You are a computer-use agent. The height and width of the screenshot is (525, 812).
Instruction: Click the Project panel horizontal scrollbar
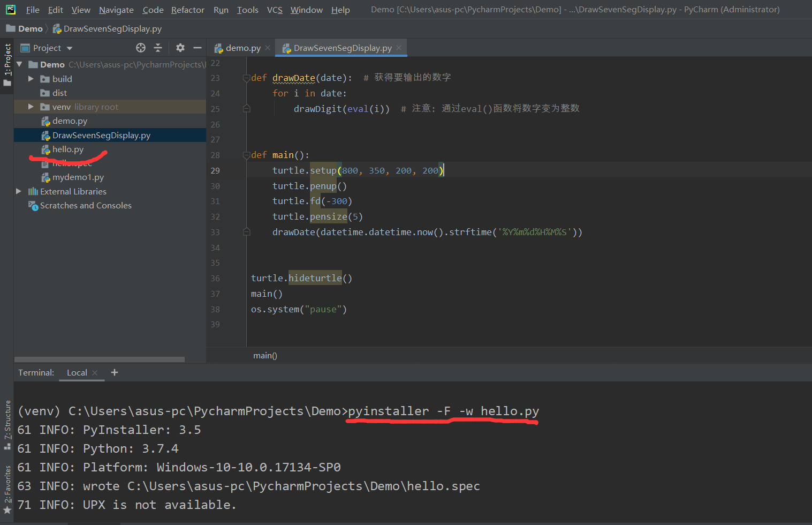(x=100, y=359)
